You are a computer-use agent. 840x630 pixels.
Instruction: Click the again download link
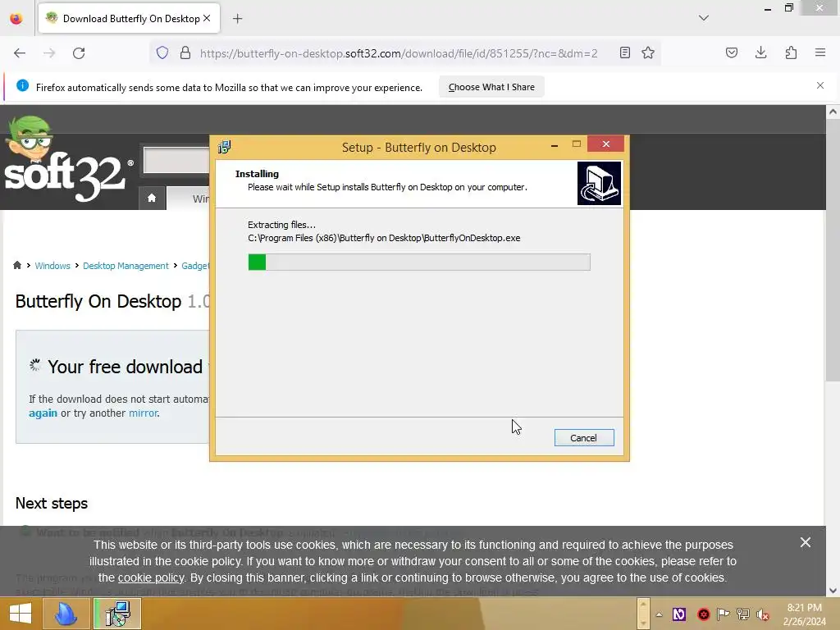(43, 413)
